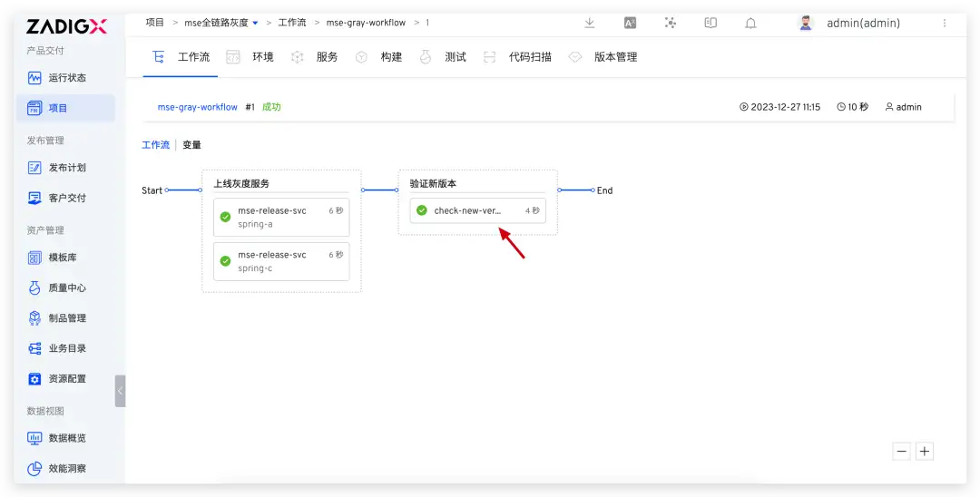Click the admin user avatar
The image size is (980, 497).
tap(807, 23)
